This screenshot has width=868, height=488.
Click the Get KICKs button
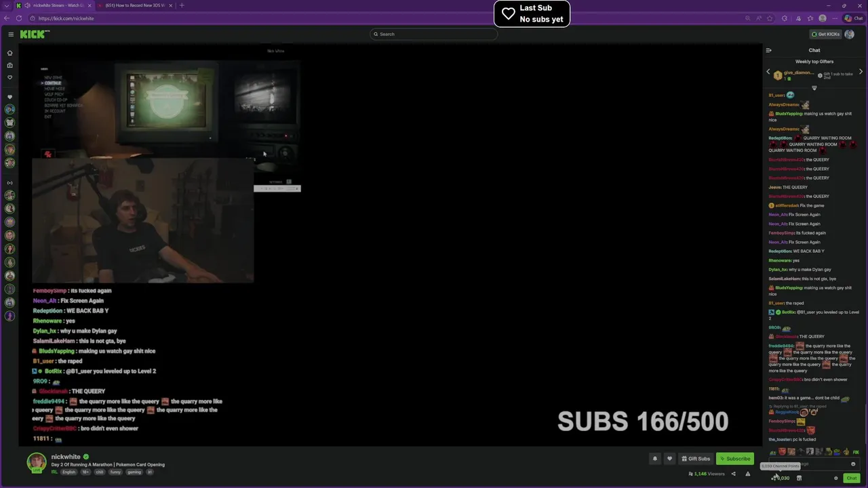(x=825, y=34)
